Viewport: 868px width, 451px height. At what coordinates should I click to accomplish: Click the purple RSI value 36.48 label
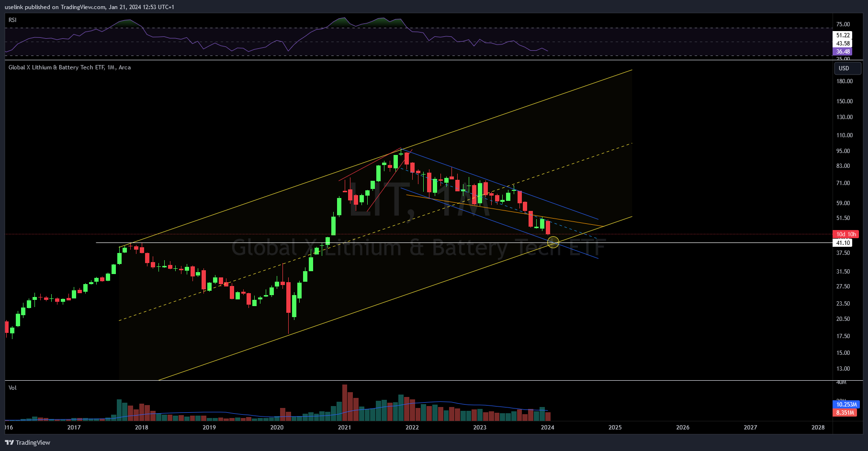click(843, 52)
